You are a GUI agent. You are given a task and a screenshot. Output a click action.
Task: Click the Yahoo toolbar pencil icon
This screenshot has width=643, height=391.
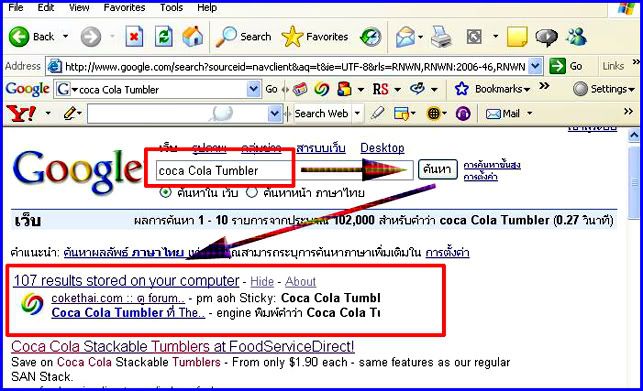point(71,113)
